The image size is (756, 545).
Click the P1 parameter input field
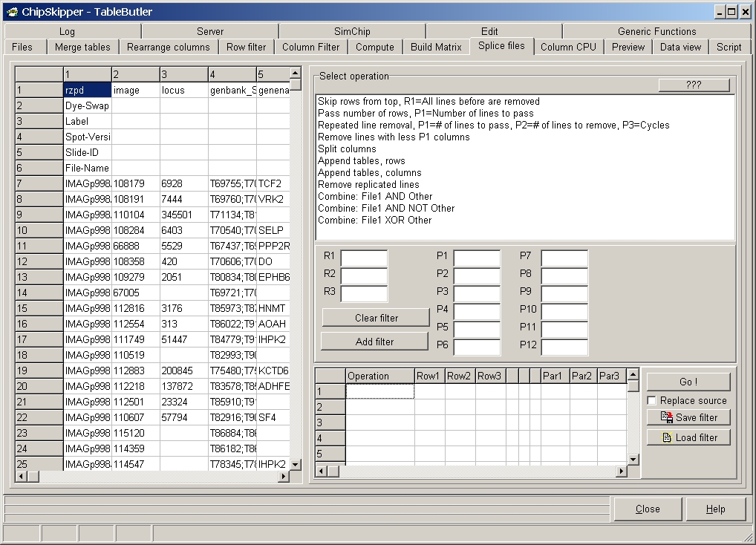click(477, 258)
